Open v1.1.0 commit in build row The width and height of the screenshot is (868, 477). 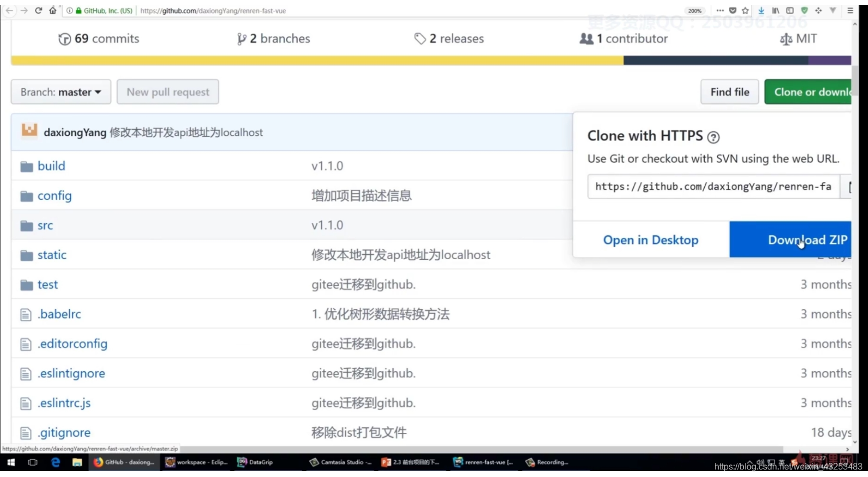point(327,166)
